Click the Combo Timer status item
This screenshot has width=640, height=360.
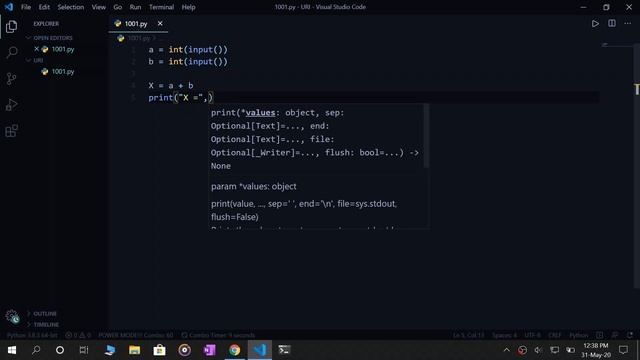[218, 335]
